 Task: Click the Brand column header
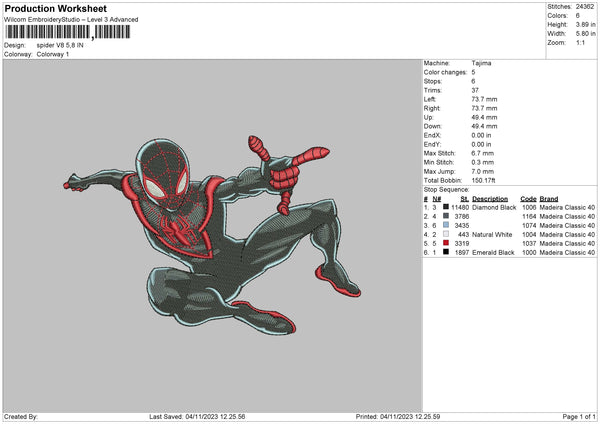point(548,198)
